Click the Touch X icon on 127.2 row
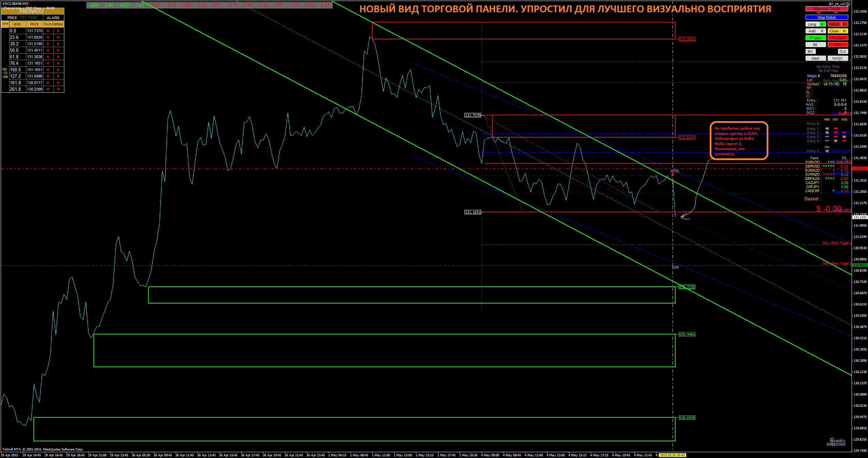Viewport: 868px width, 458px height. pyautogui.click(x=48, y=76)
